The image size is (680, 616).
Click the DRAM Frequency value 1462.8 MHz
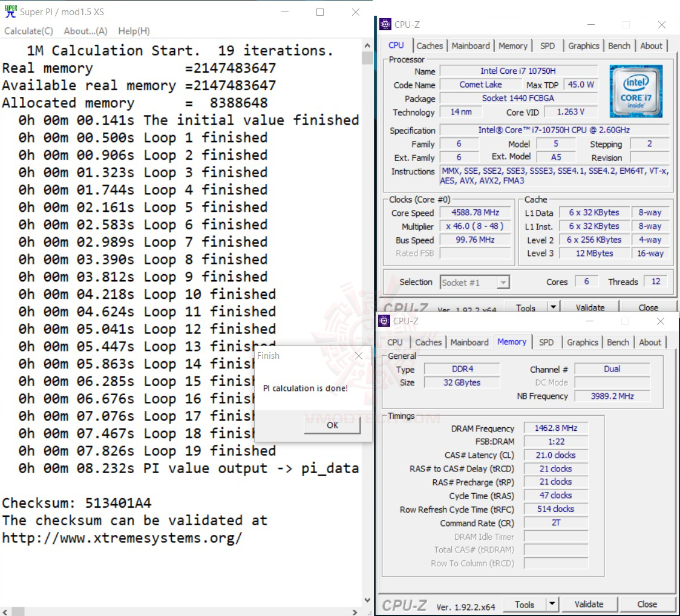(555, 428)
